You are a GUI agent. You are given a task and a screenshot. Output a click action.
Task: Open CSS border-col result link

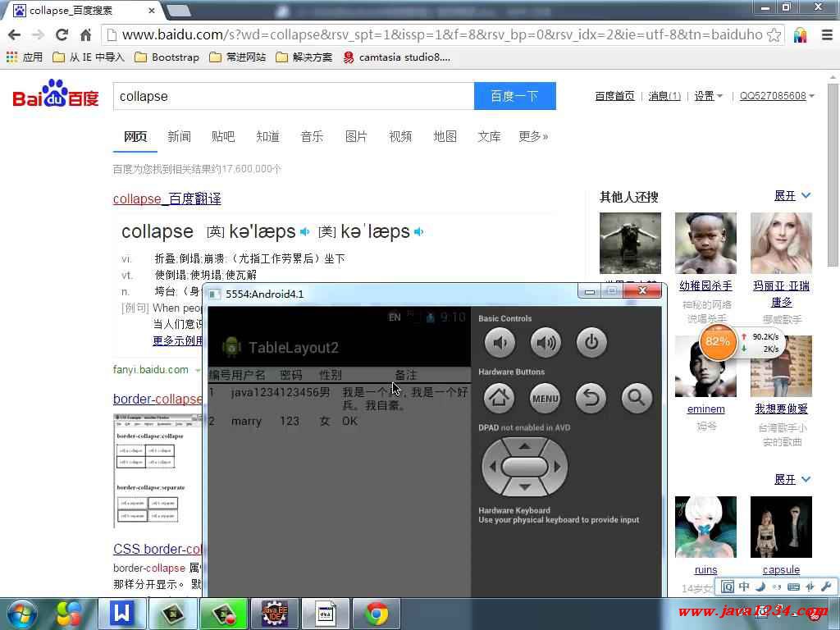pos(157,549)
